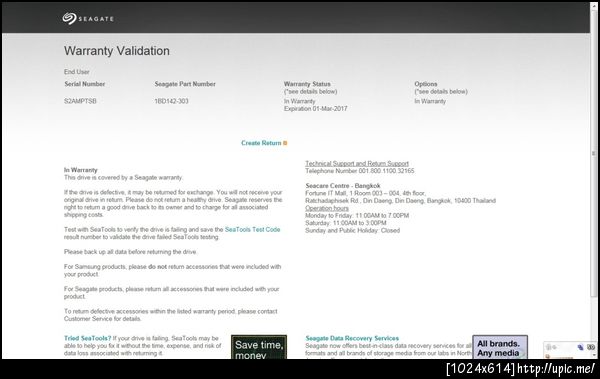Click 'Sunday and Public Holiday: Closed' line

click(352, 230)
